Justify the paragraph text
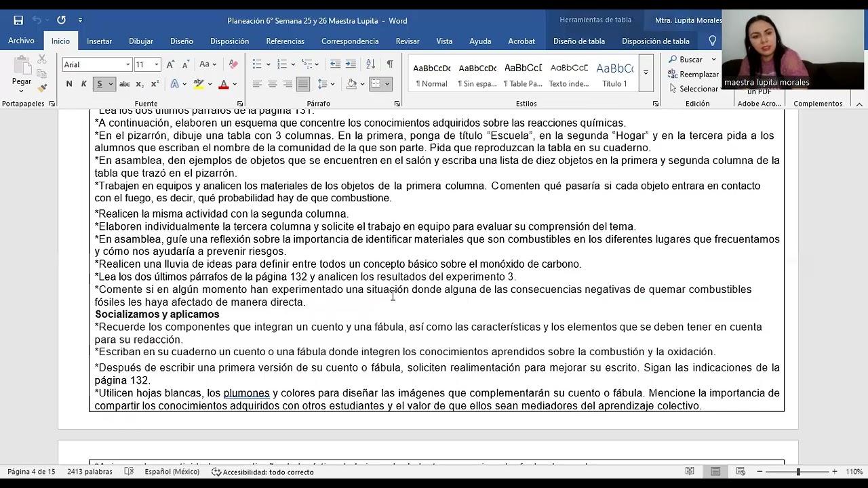868x488 pixels. click(x=303, y=84)
